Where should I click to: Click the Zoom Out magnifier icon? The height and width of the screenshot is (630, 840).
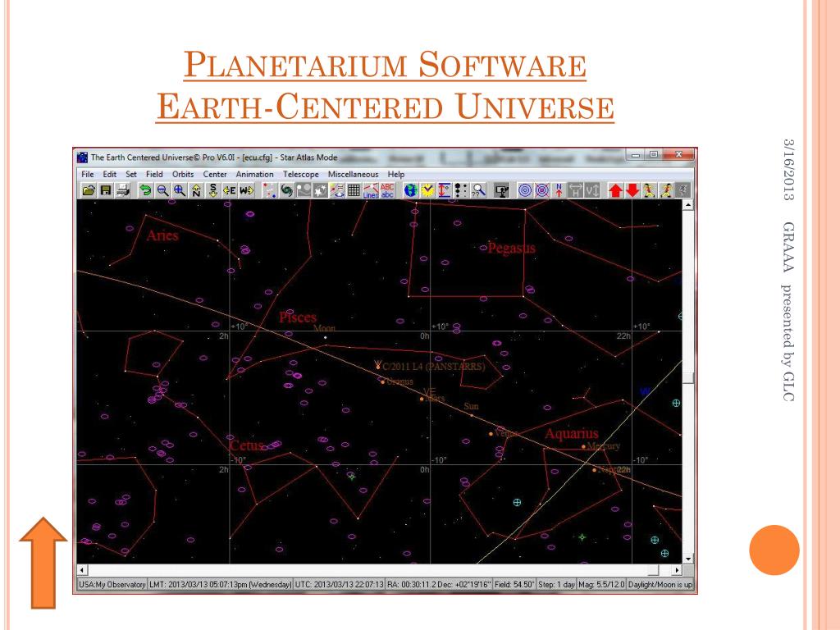click(x=162, y=190)
